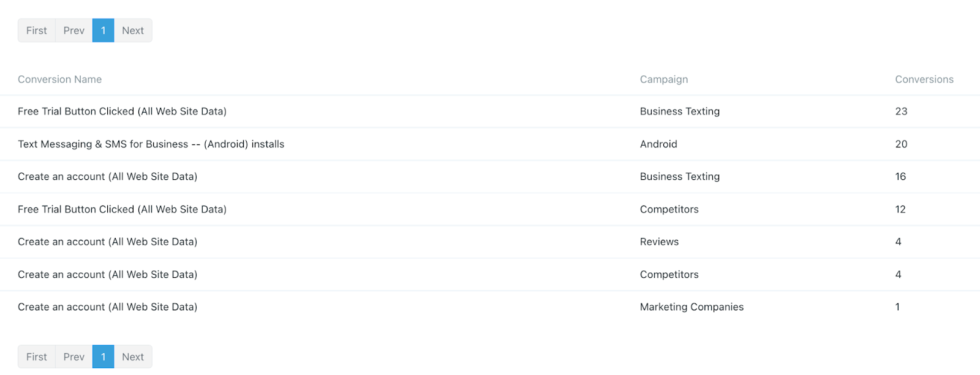The width and height of the screenshot is (980, 375).
Task: Click the conversions value 1 for Marketing Companies
Action: point(897,307)
